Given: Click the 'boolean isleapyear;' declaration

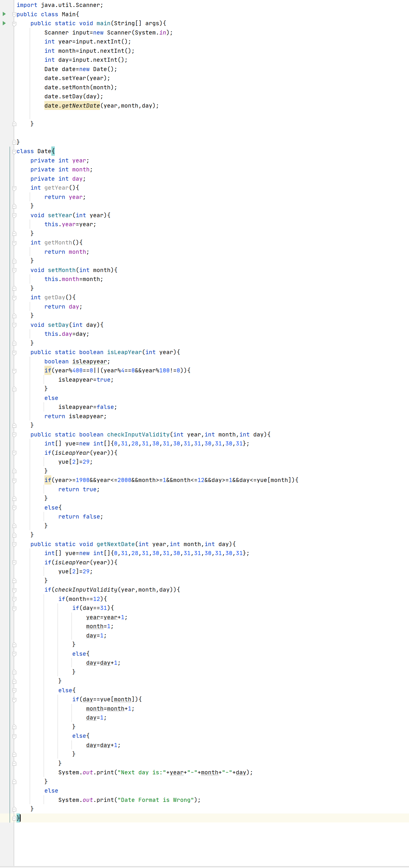Looking at the screenshot, I should (x=77, y=362).
